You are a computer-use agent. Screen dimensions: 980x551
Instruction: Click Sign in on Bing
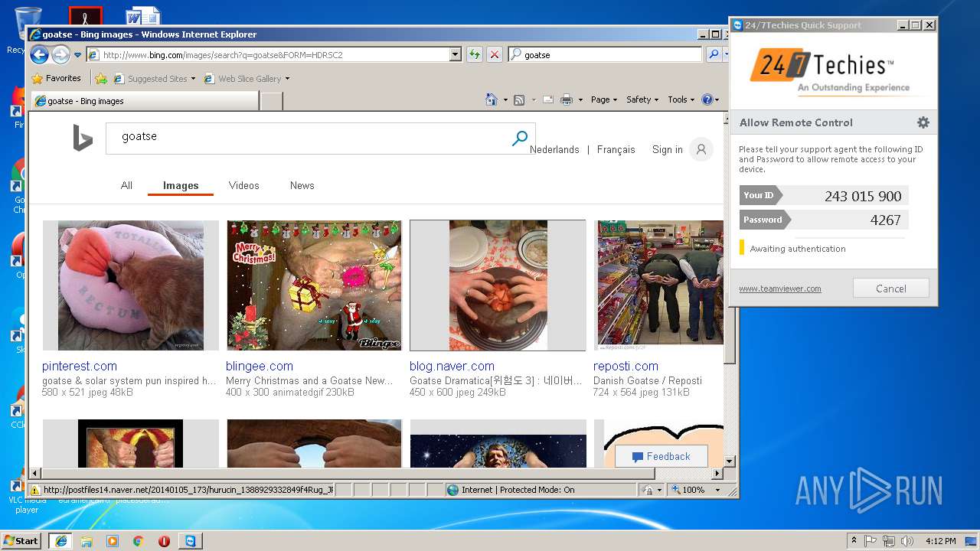(x=667, y=150)
